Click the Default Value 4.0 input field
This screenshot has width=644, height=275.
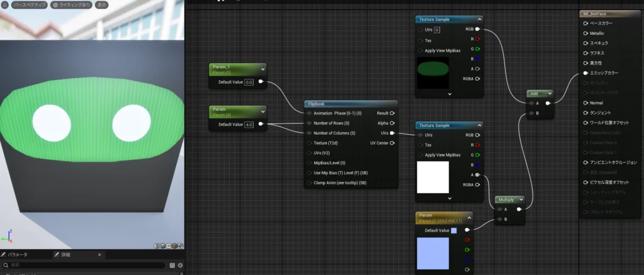(x=248, y=125)
